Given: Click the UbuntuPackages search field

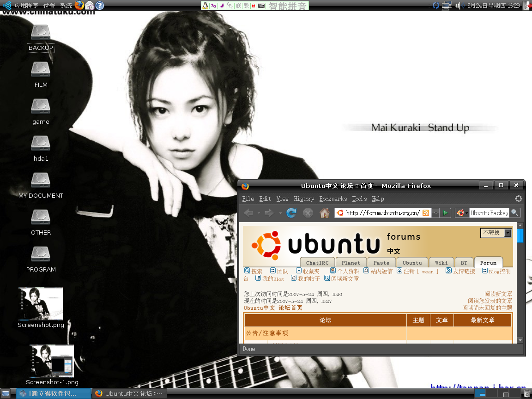Looking at the screenshot, I should tap(489, 213).
